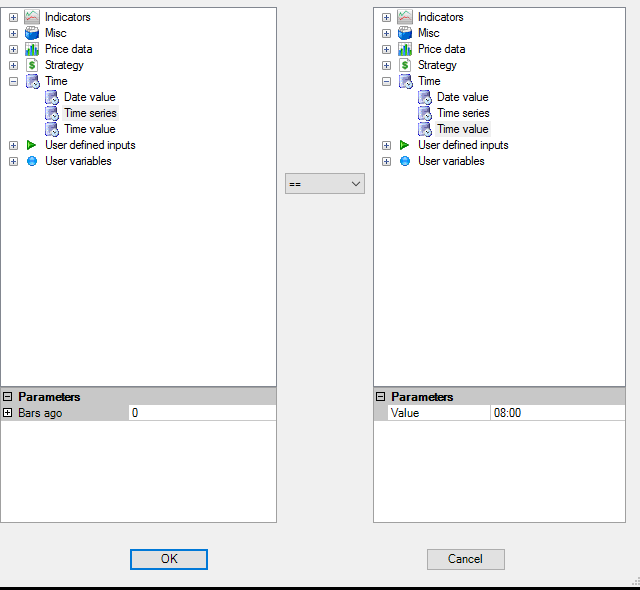Expand User variables in right tree

387,162
